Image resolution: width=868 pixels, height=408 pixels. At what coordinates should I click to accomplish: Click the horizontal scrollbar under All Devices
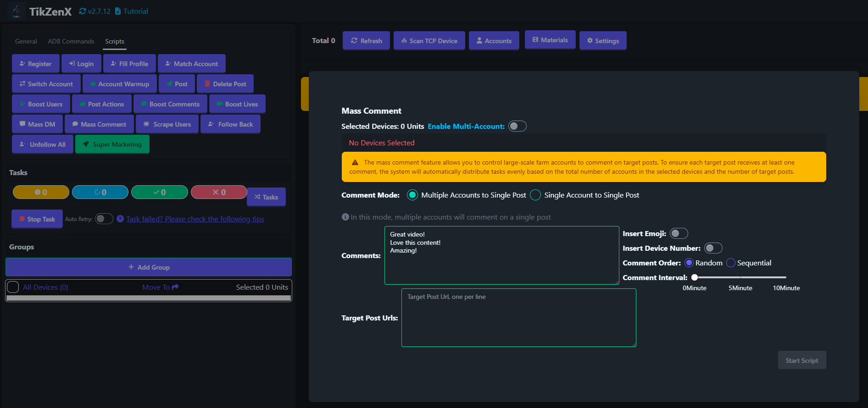point(149,298)
